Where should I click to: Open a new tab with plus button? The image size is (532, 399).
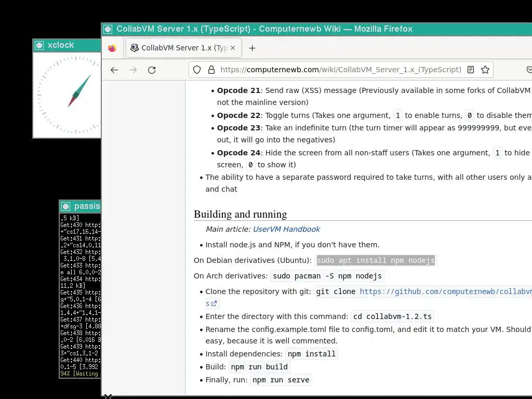coord(252,48)
